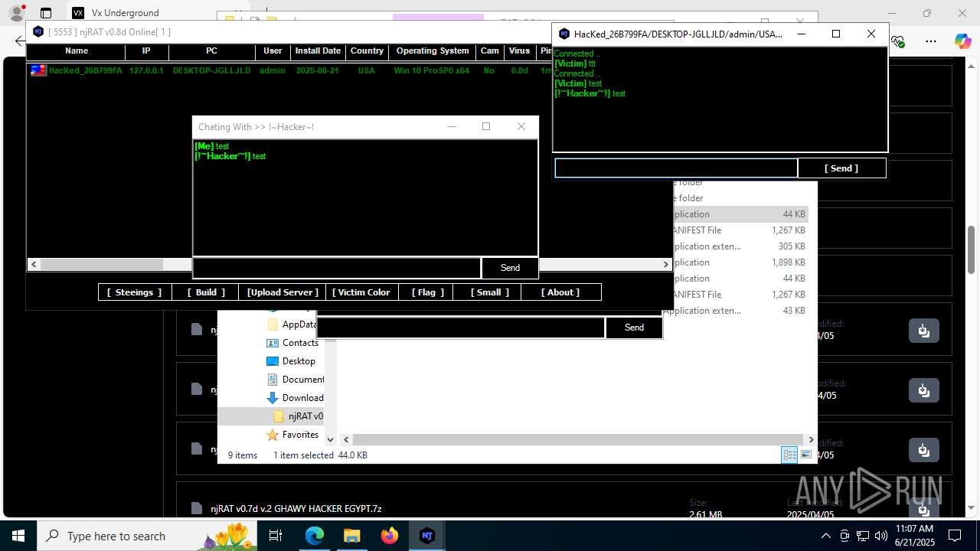
Task: Click the left arrow of njRAT list scrollbar
Action: tap(33, 264)
